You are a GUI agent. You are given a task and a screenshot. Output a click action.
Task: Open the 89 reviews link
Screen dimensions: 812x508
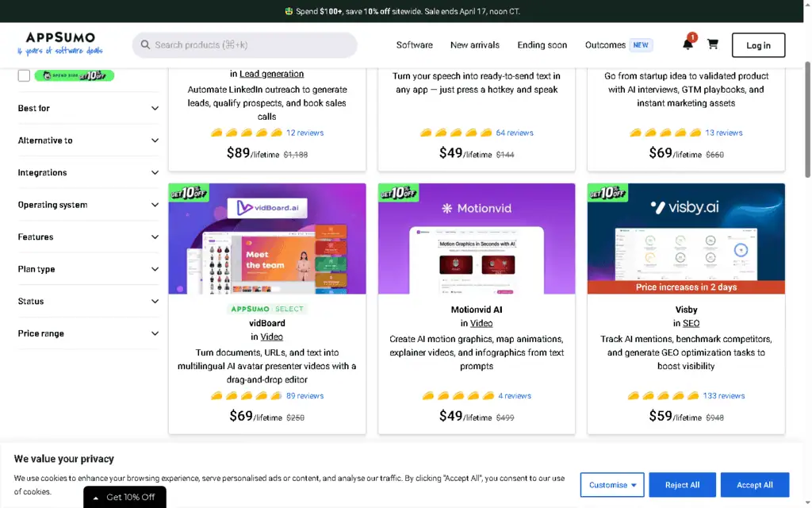tap(305, 396)
